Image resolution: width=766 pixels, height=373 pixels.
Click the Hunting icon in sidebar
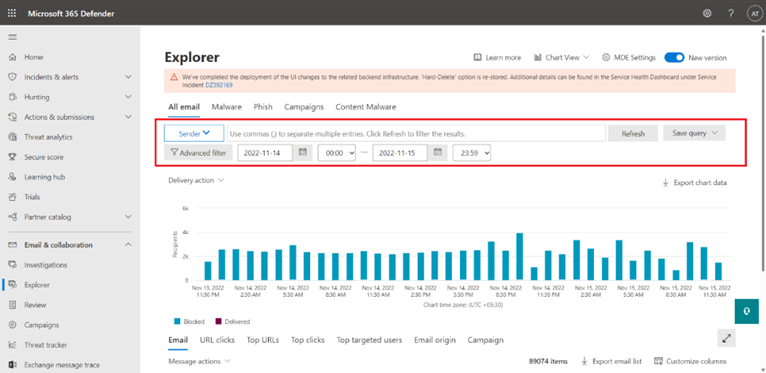pos(13,97)
